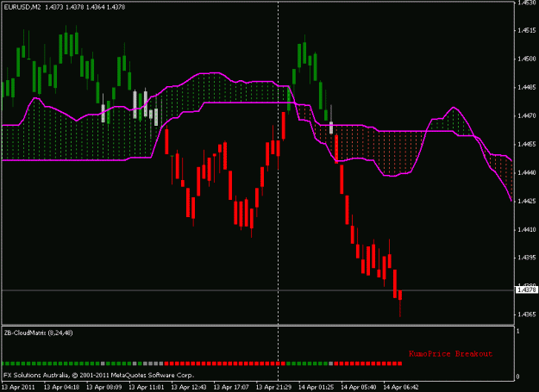Click the 13 Apr 2011 date label
Viewport: 539px width, 392px height.
tap(18, 387)
